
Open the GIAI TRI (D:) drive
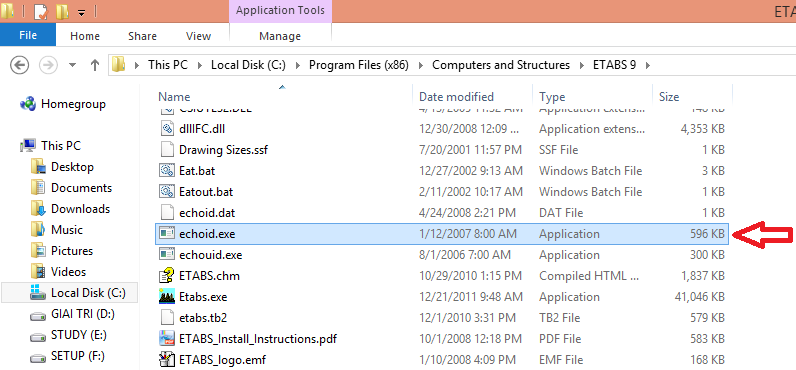click(x=82, y=314)
